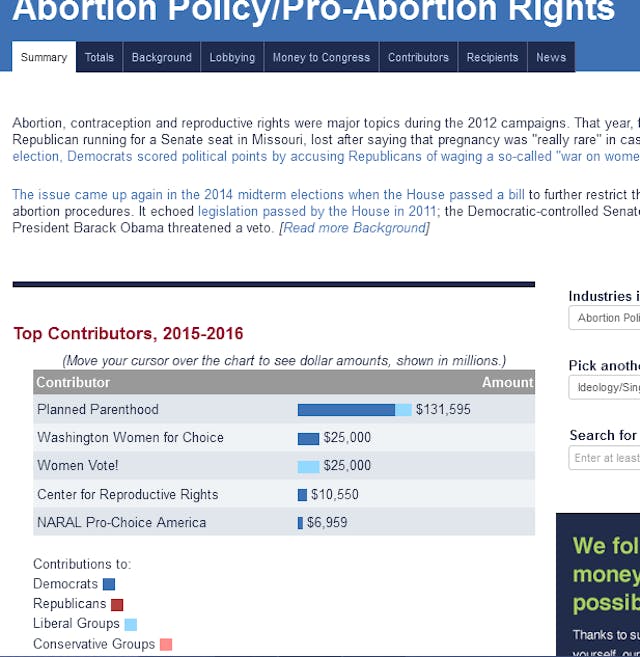View the Recipients tab
Screen dimensions: 640x657
[492, 57]
